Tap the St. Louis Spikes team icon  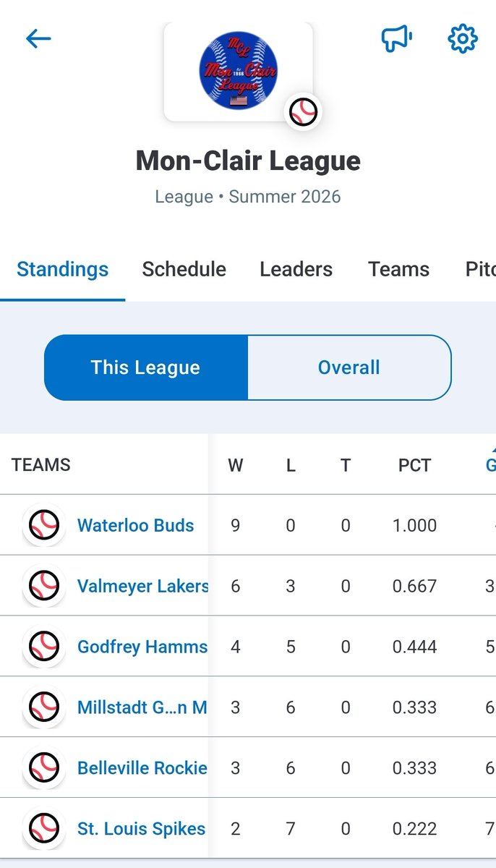44,829
